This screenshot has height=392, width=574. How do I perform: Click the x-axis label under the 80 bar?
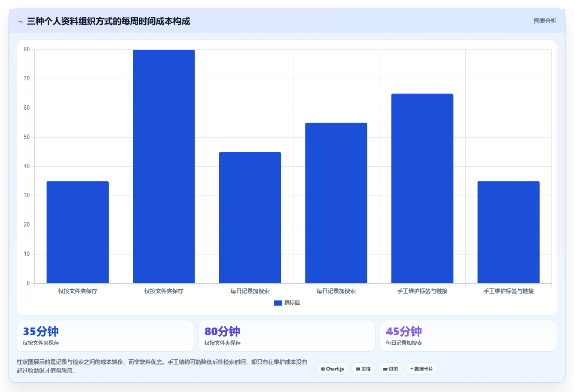164,291
